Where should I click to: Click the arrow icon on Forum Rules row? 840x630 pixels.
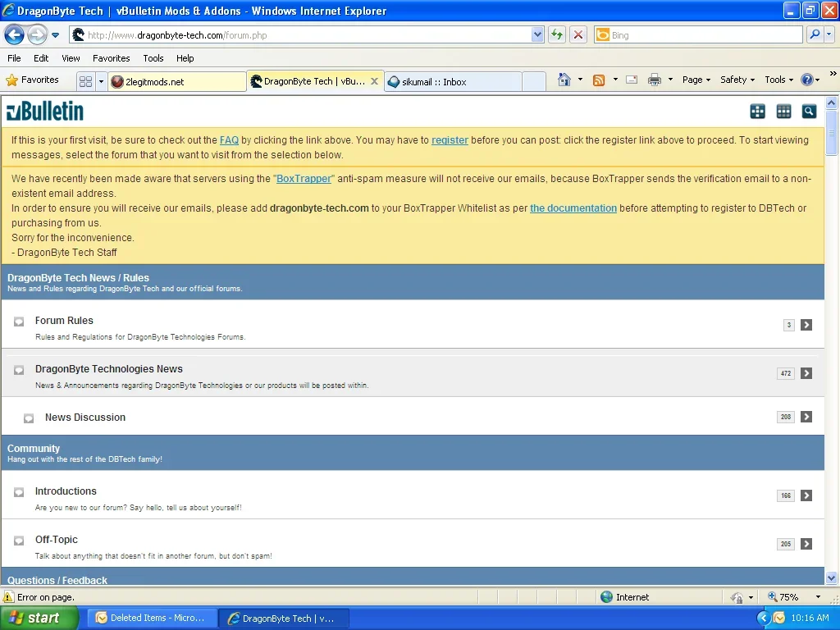[806, 325]
